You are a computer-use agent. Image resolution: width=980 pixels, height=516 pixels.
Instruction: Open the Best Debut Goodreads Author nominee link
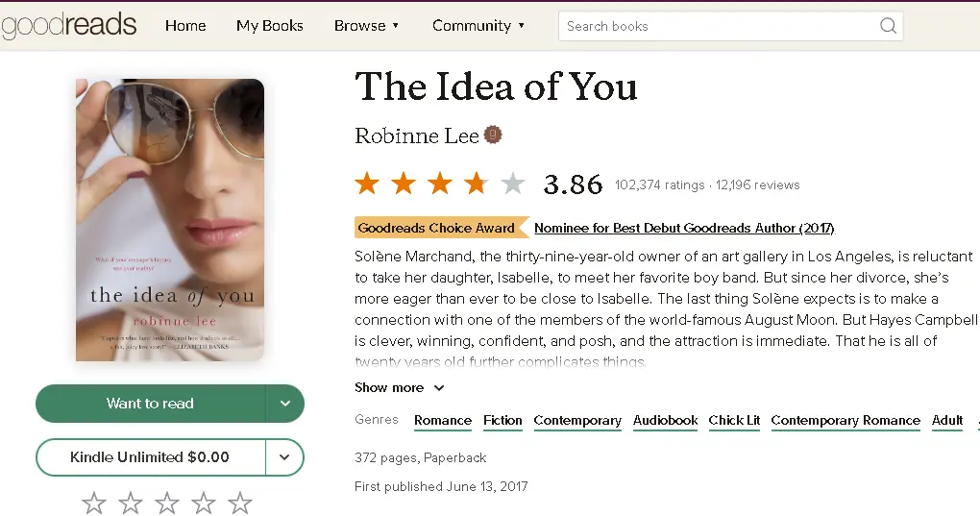click(684, 229)
